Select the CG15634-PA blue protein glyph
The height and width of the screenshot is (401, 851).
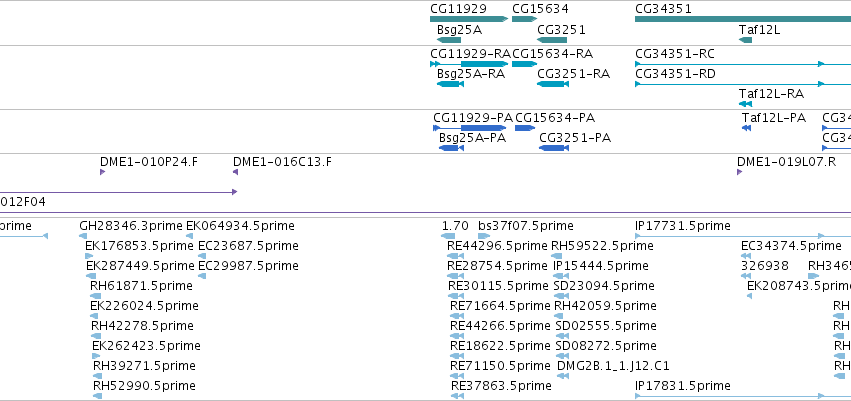pyautogui.click(x=525, y=128)
